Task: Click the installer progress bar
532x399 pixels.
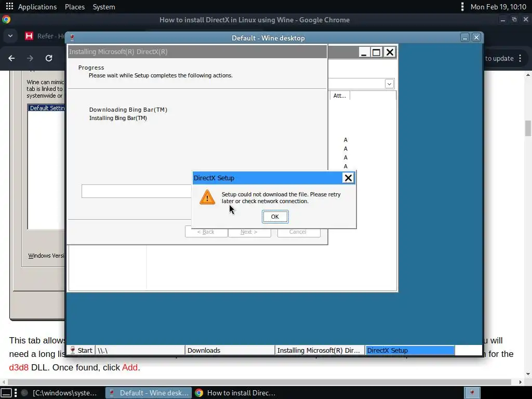Action: (x=137, y=191)
